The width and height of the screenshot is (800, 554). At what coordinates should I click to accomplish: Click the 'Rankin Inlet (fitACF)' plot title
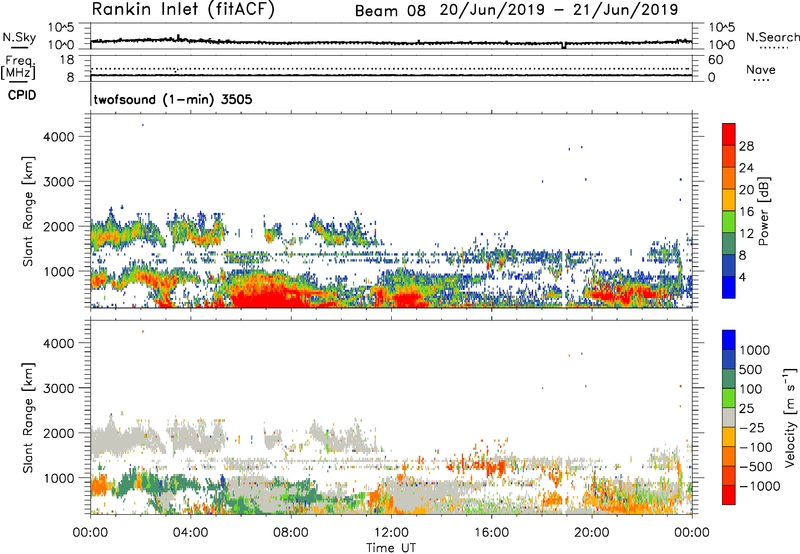(x=183, y=10)
